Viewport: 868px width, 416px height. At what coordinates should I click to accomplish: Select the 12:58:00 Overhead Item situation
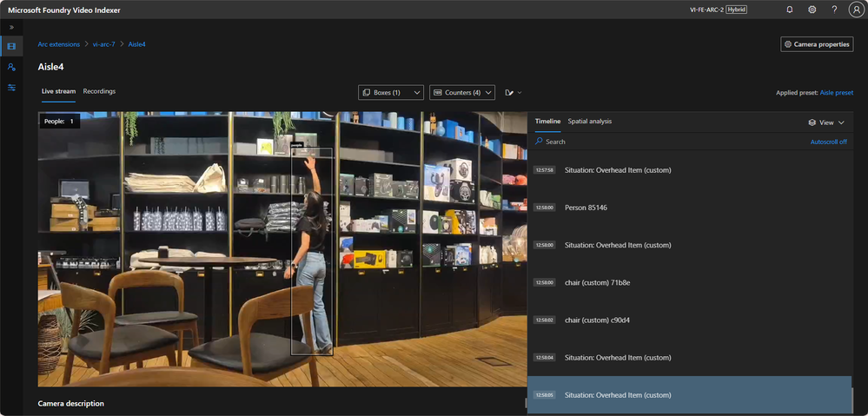pos(689,245)
